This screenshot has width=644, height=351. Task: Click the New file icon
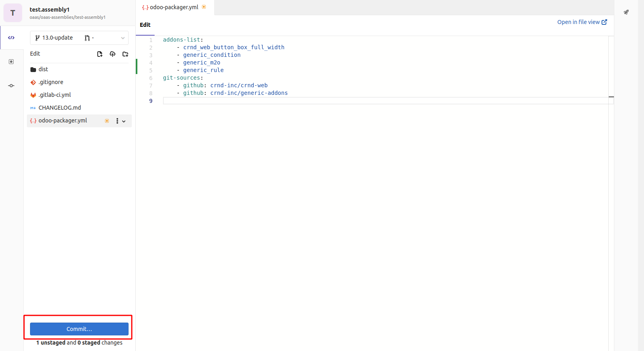coord(100,54)
